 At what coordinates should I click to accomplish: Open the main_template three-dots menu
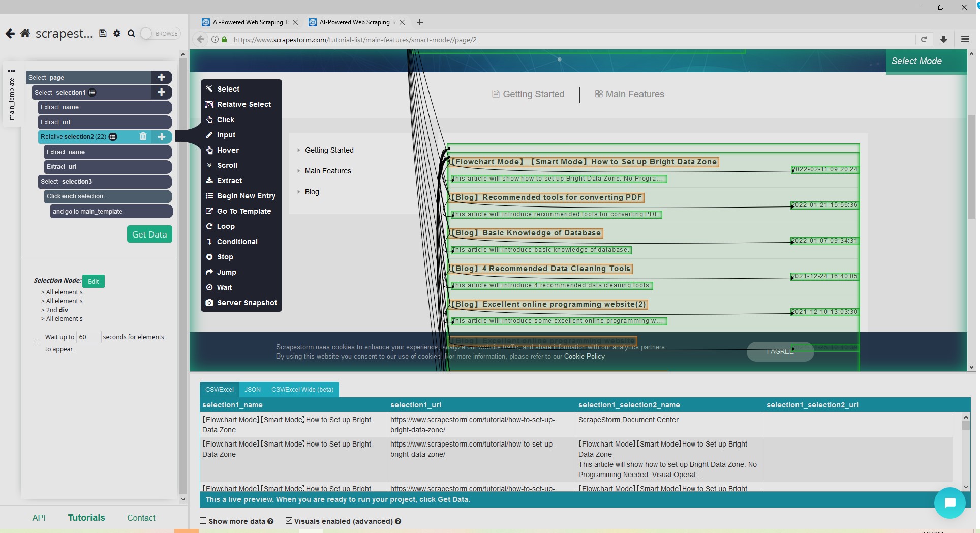point(12,71)
